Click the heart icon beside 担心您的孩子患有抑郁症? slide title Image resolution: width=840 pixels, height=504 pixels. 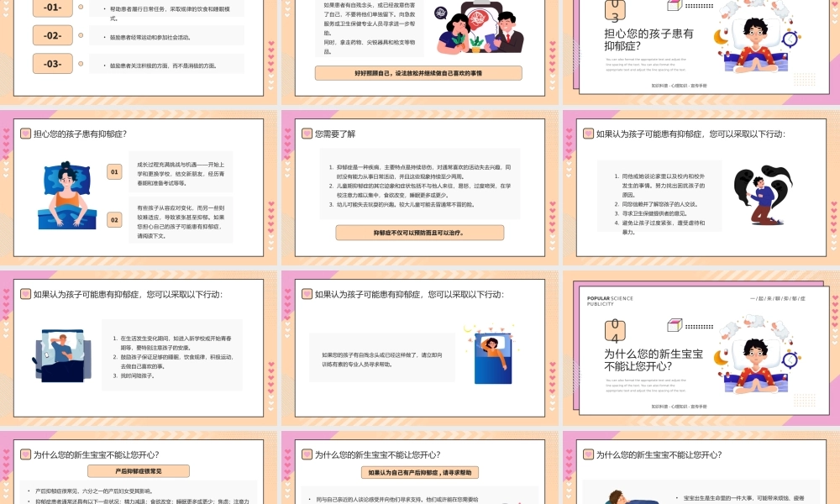[x=25, y=134]
